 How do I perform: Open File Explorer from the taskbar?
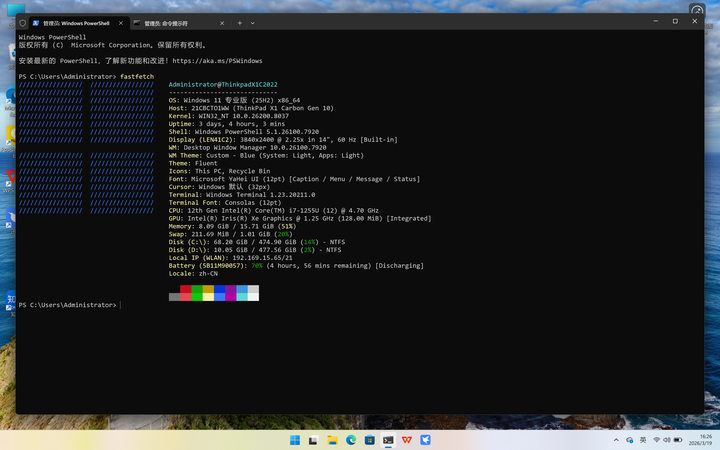[x=332, y=440]
